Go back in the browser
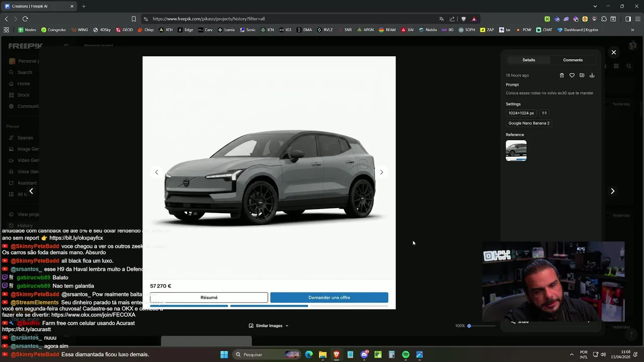Viewport: 644px width, 362px height. pos(7,19)
